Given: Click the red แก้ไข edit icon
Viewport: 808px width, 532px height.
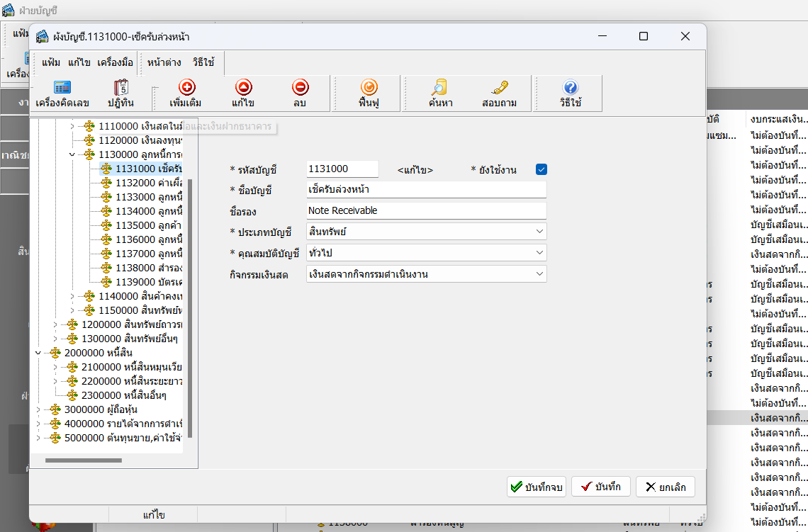Looking at the screenshot, I should click(x=243, y=88).
